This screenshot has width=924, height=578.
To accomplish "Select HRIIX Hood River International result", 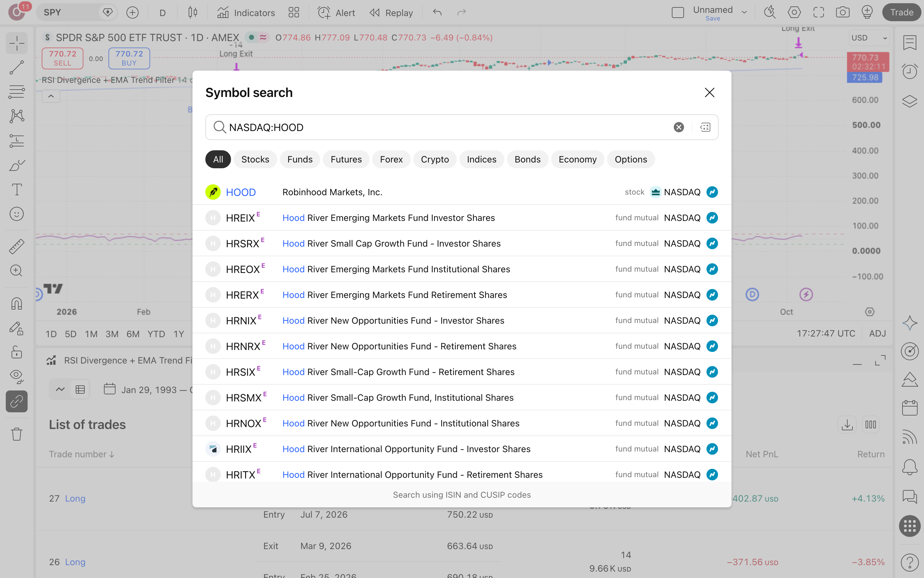I will (x=462, y=449).
